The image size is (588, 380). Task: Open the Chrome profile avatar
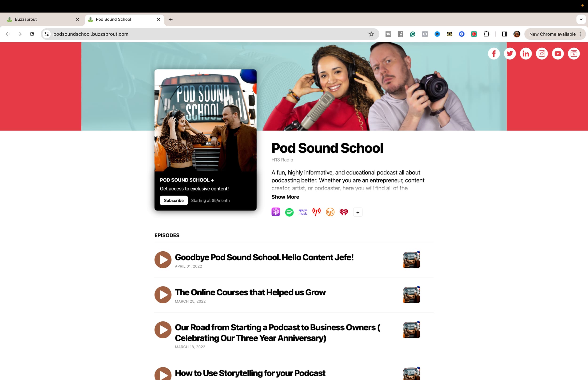coord(517,34)
